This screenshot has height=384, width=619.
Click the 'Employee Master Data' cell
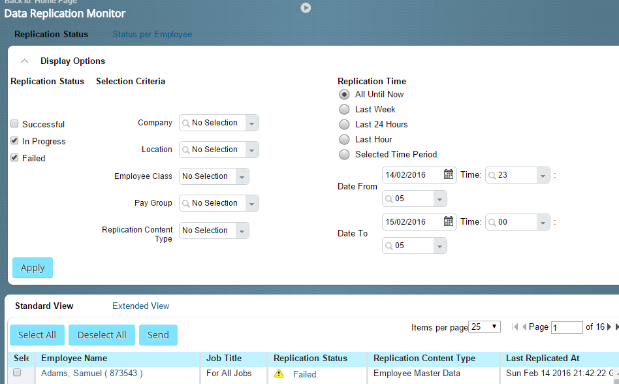(x=417, y=373)
